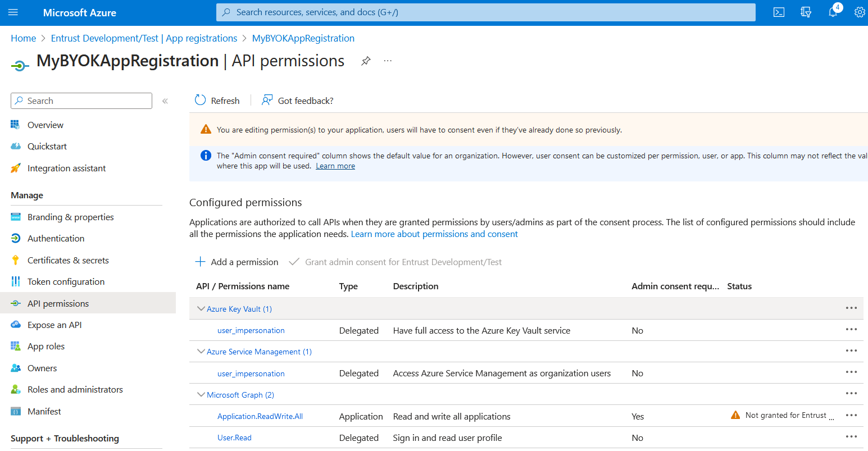Click the Description column header
868x451 pixels.
point(416,286)
